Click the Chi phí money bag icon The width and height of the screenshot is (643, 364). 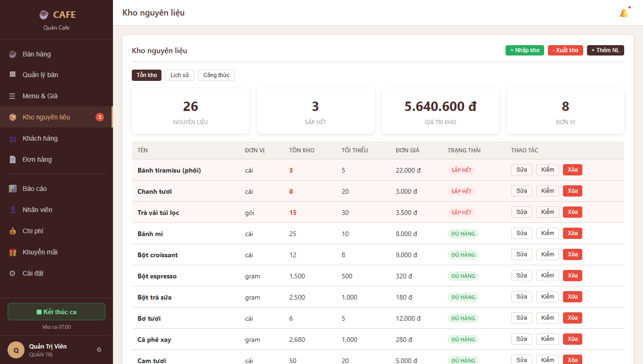click(13, 231)
